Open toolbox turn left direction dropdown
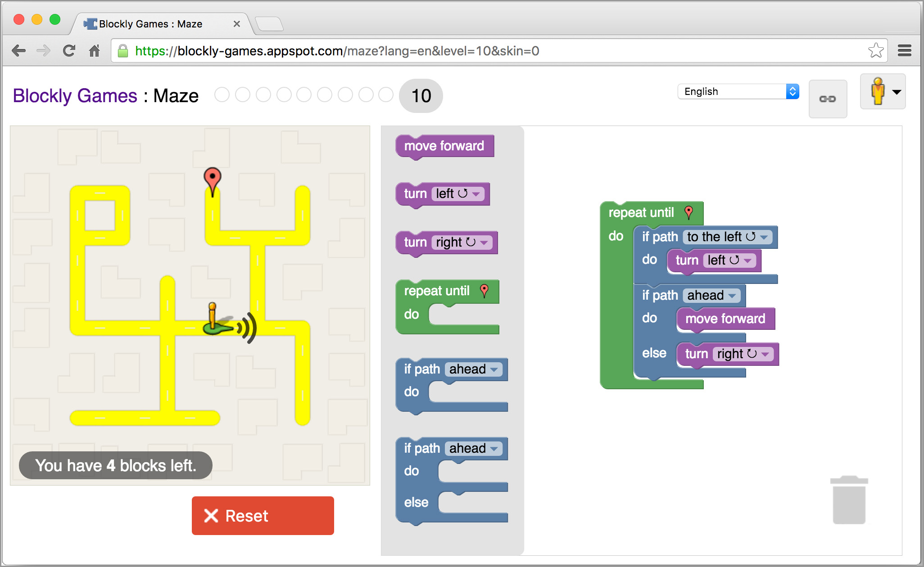The image size is (924, 567). 458,193
